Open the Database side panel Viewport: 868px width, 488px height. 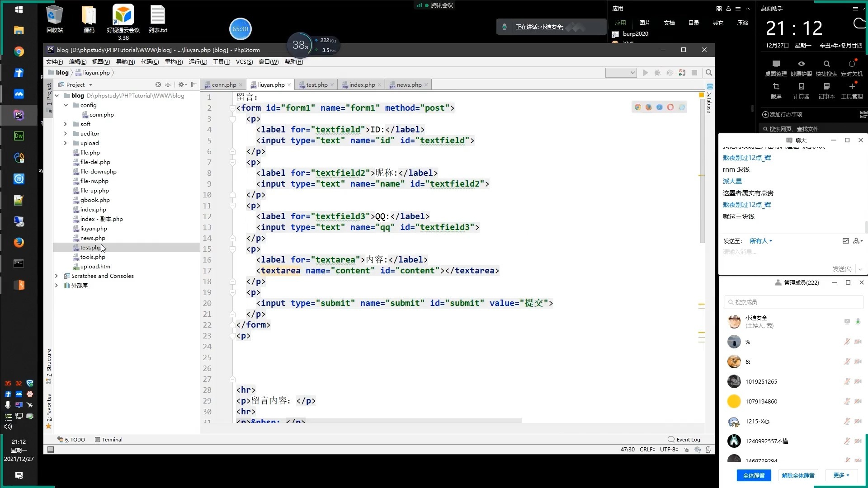(x=710, y=99)
